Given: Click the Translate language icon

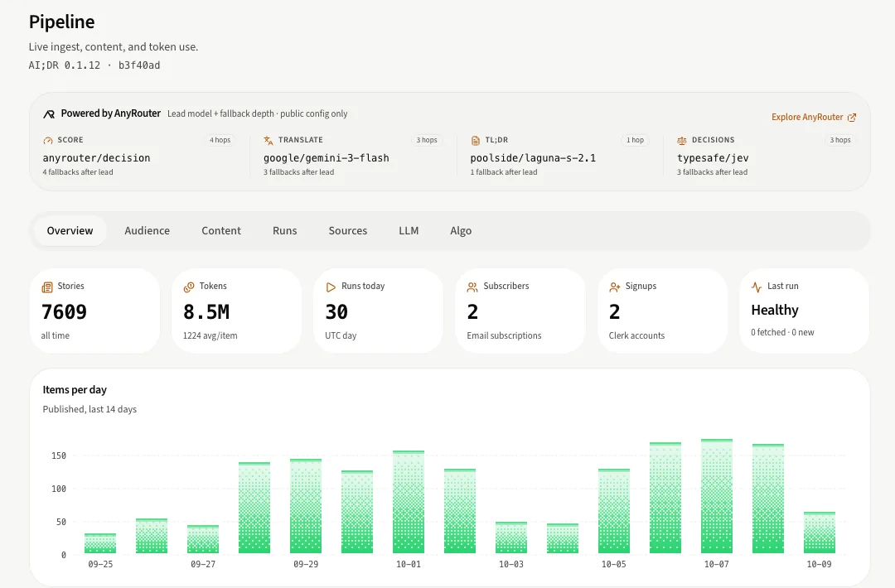Looking at the screenshot, I should (268, 140).
